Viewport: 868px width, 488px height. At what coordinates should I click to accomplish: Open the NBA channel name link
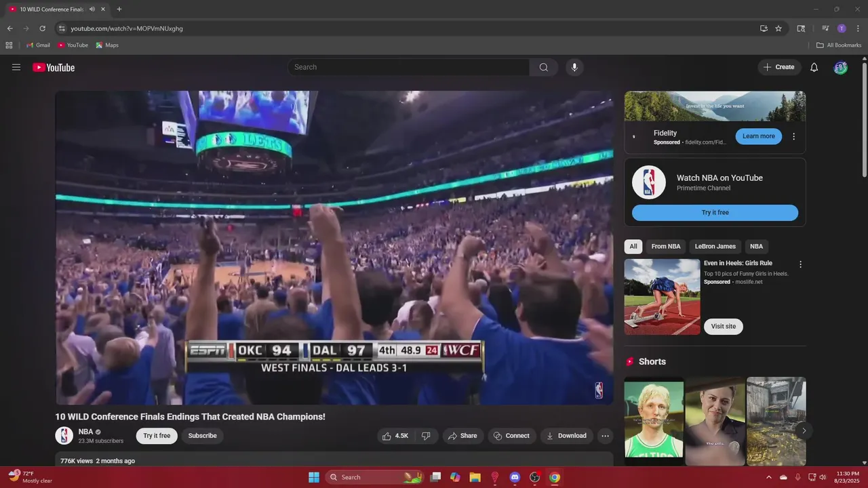point(85,432)
